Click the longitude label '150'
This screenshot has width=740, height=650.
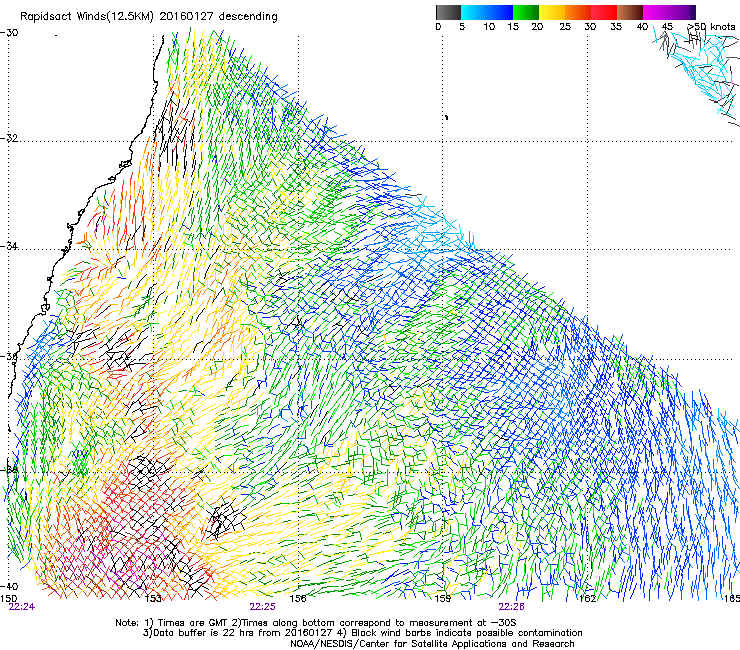pos(8,598)
